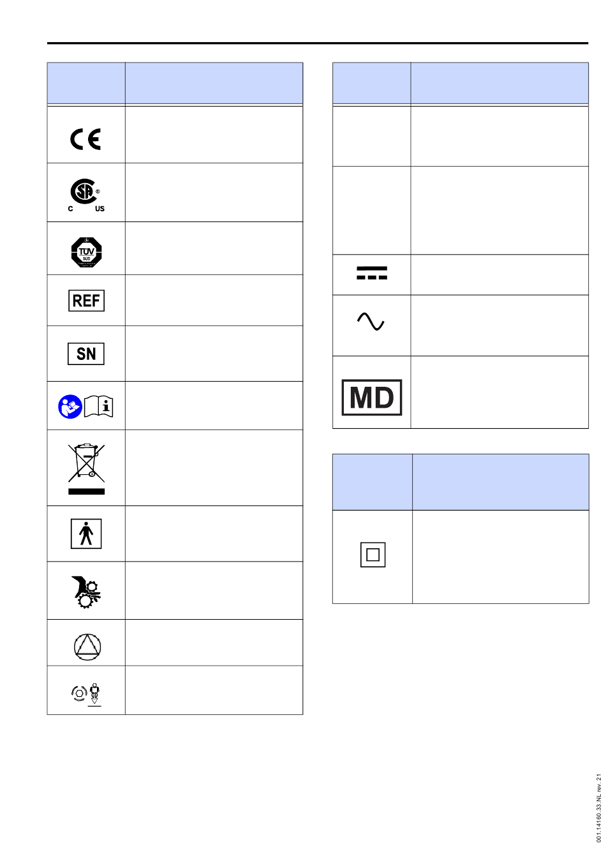Click the double square Class II symbol
Image resolution: width=606 pixels, height=868 pixels.
[x=373, y=555]
